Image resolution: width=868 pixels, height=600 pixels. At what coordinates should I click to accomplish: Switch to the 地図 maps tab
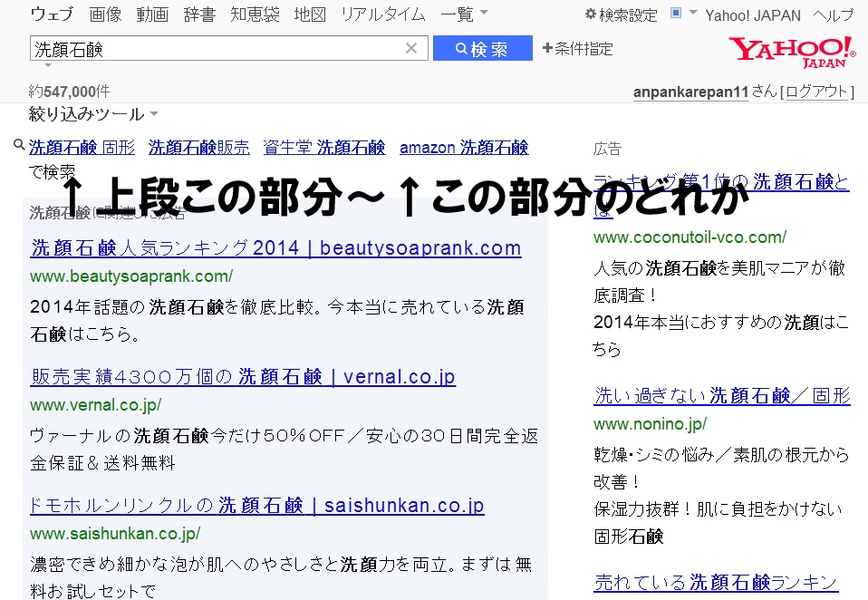click(310, 15)
